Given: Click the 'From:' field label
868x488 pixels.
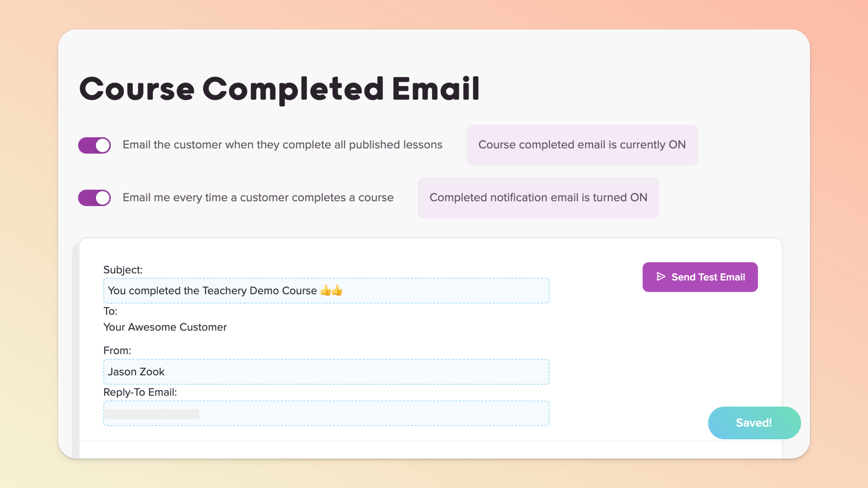Looking at the screenshot, I should [117, 351].
